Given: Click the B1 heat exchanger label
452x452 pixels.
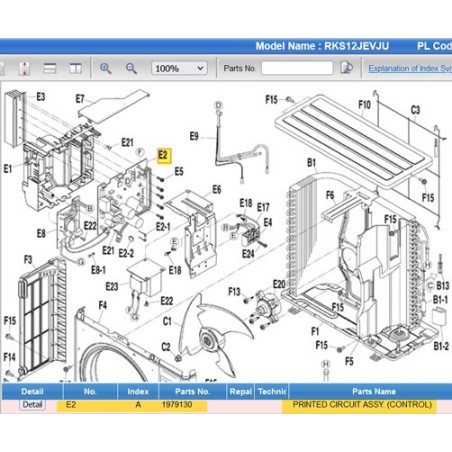Looking at the screenshot, I should point(311,163).
